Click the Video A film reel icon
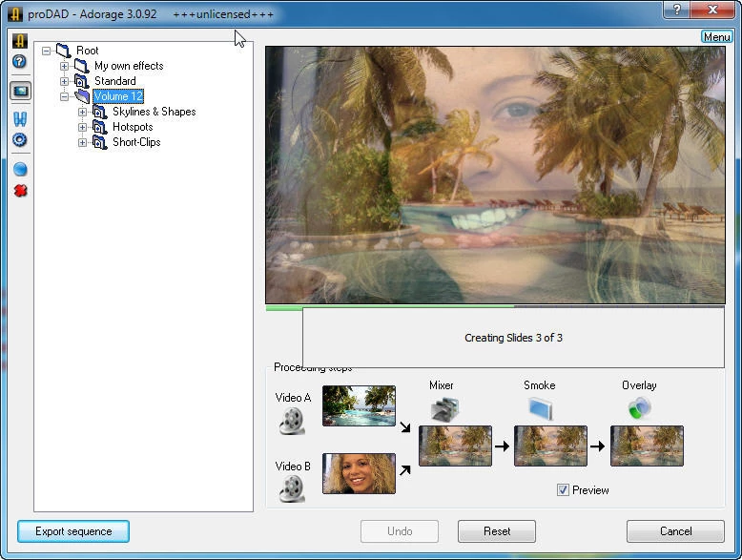The image size is (742, 560). 292,420
